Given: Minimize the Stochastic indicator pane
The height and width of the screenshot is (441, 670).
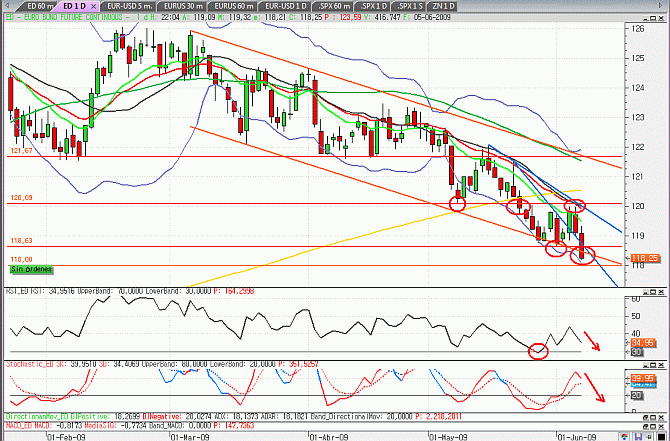Looking at the screenshot, I should (646, 365).
